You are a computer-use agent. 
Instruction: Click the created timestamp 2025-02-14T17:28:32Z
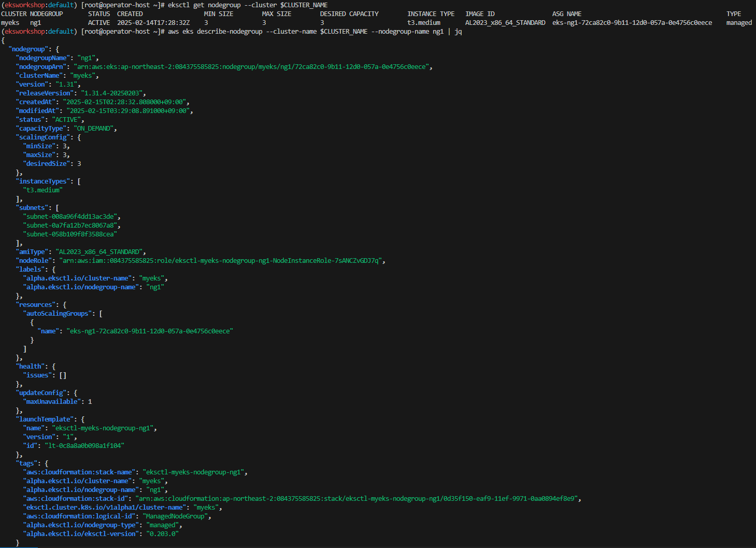point(153,23)
